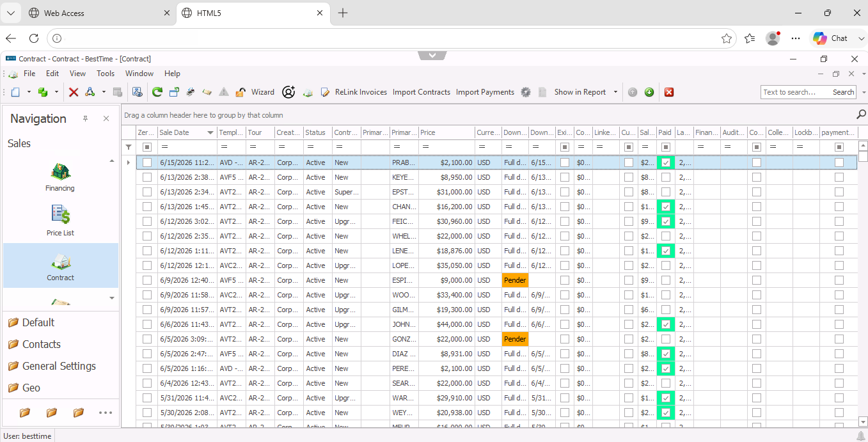Viewport: 868px width, 442px height.
Task: Click the browser refresh button
Action: tap(34, 38)
